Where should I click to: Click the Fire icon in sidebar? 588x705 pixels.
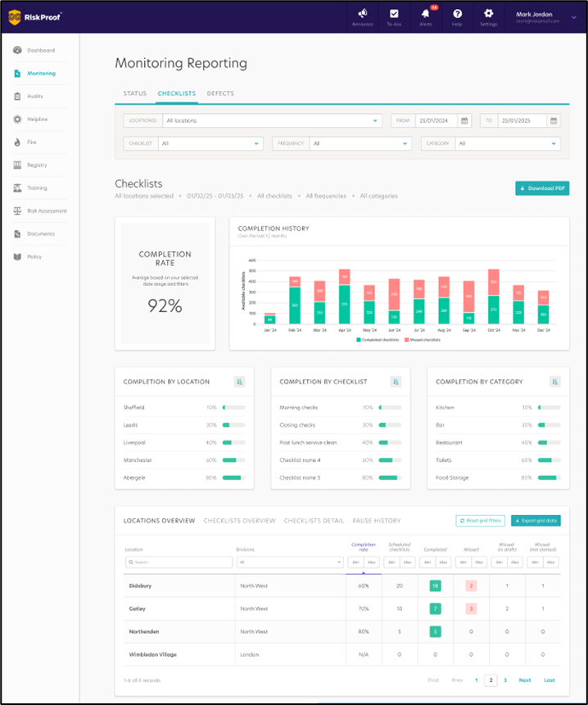(x=18, y=142)
